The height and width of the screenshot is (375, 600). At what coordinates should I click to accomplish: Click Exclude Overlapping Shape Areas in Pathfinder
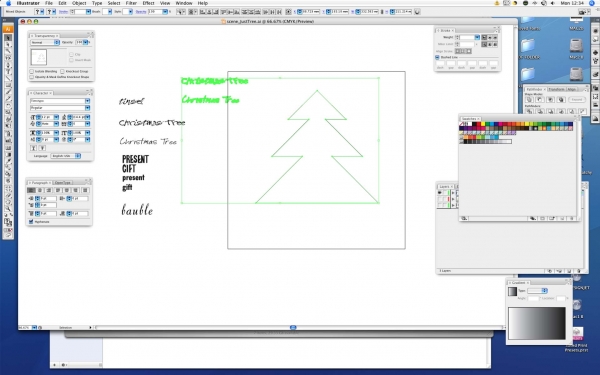point(561,99)
